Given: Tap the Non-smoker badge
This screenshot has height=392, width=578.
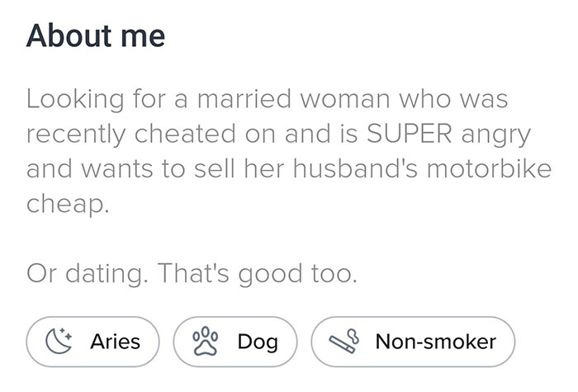Looking at the screenshot, I should [x=413, y=341].
